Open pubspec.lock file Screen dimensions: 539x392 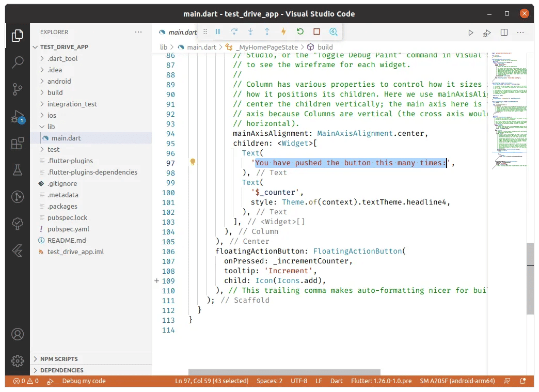point(91,217)
